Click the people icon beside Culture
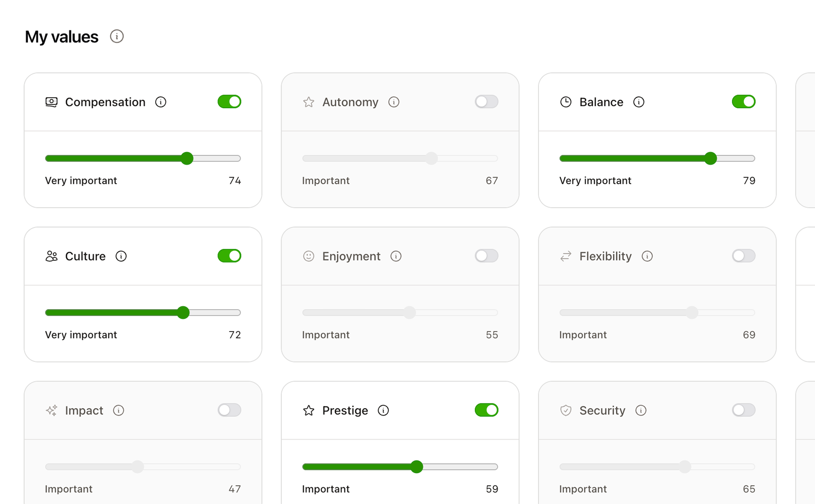 [51, 256]
